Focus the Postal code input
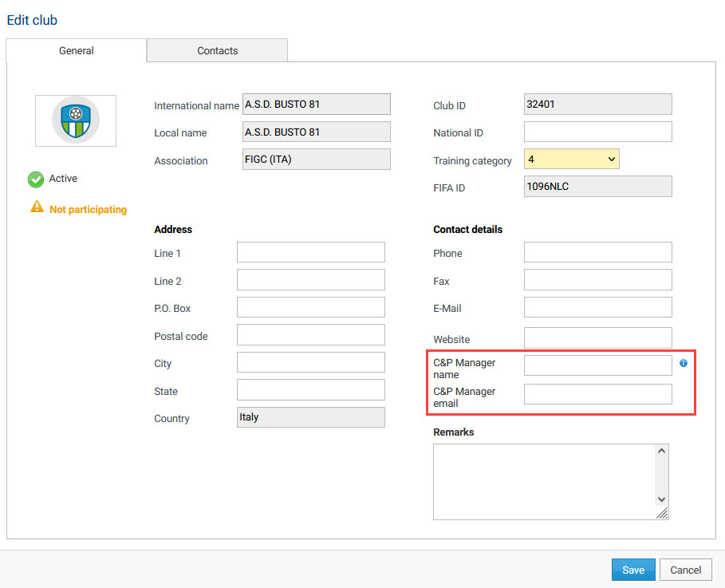725x588 pixels. [311, 334]
